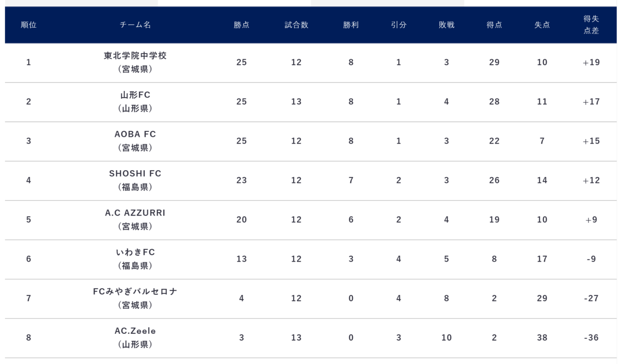Select the 得点 column header
The width and height of the screenshot is (622, 364).
click(494, 25)
